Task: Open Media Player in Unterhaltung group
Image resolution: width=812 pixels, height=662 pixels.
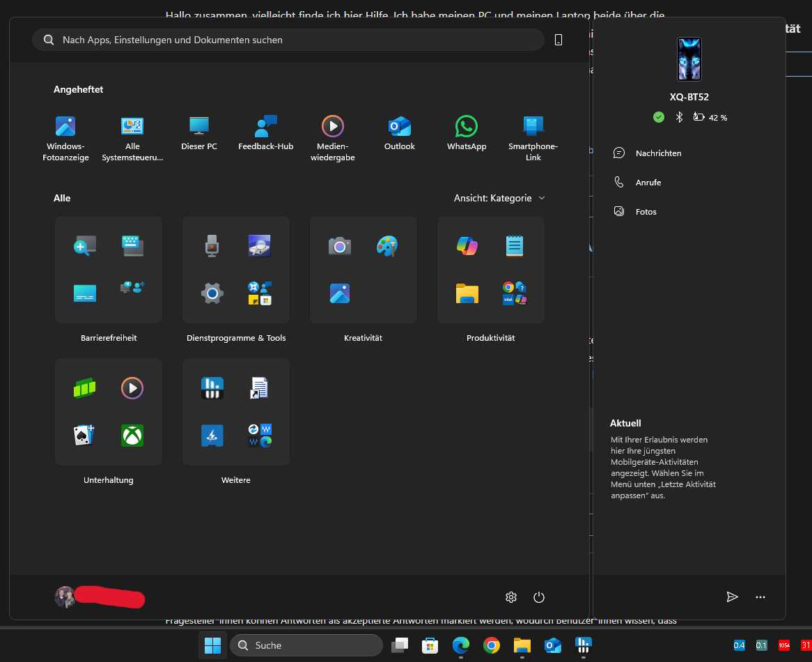Action: [x=132, y=388]
